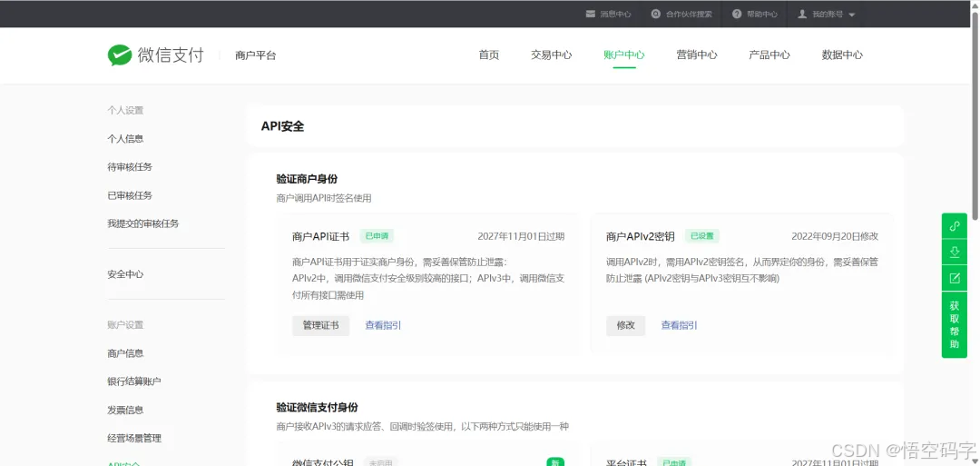Click the 我的账号 person icon

pos(802,14)
